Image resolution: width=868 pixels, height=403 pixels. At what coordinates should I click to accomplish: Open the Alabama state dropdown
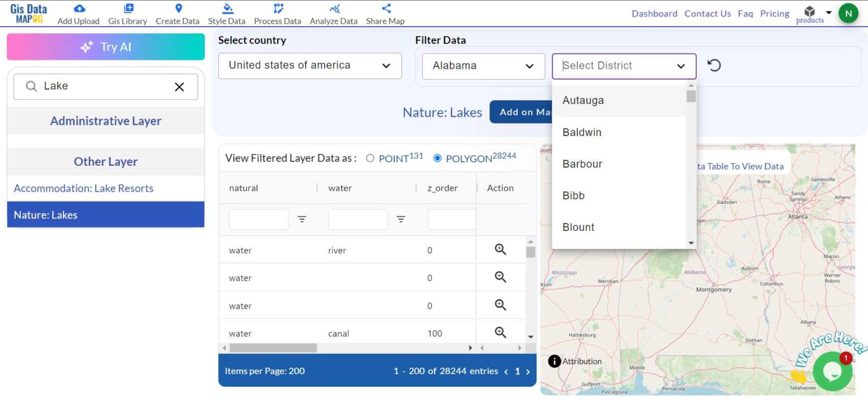click(x=483, y=65)
